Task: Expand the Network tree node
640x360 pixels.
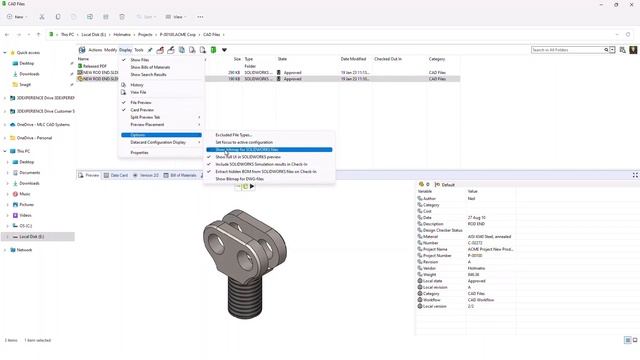Action: pyautogui.click(x=5, y=250)
